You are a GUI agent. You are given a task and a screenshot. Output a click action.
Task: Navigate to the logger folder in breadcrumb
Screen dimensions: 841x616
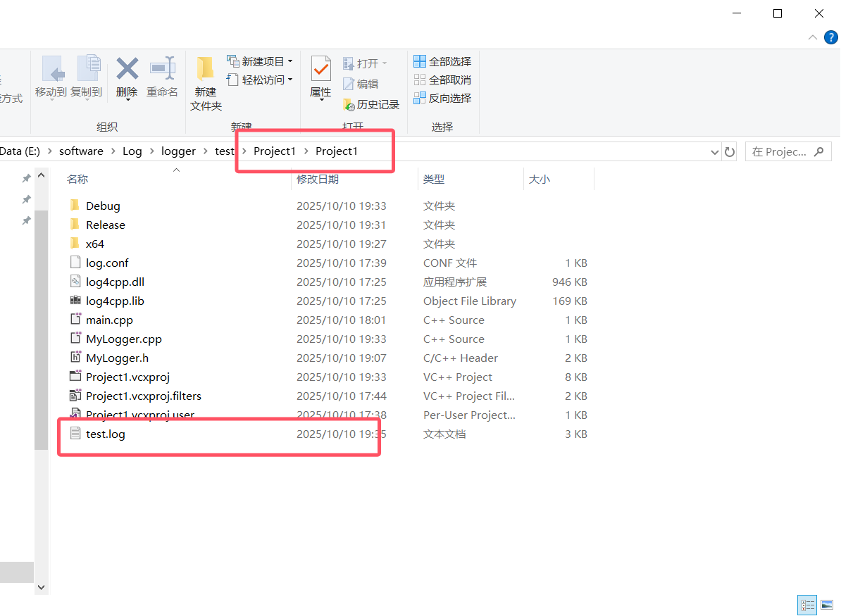178,151
